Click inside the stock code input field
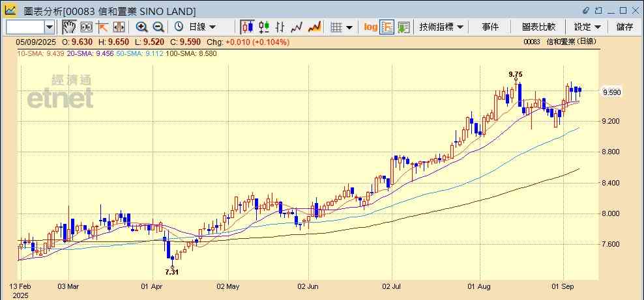Image resolution: width=644 pixels, height=300 pixels. pyautogui.click(x=25, y=27)
